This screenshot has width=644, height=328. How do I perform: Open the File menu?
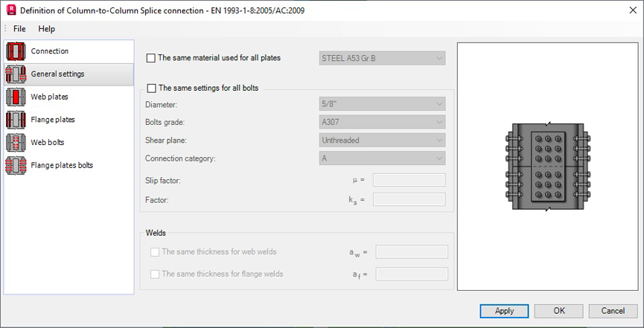19,29
